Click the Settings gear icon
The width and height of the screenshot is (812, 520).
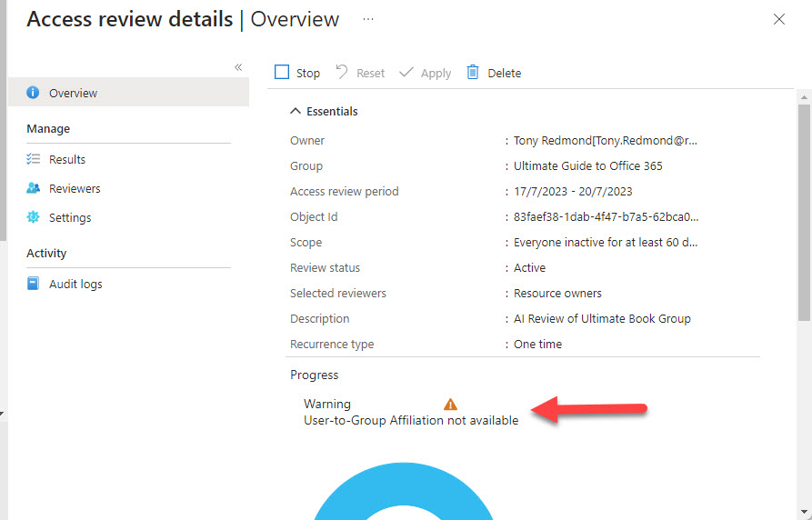[x=34, y=217]
